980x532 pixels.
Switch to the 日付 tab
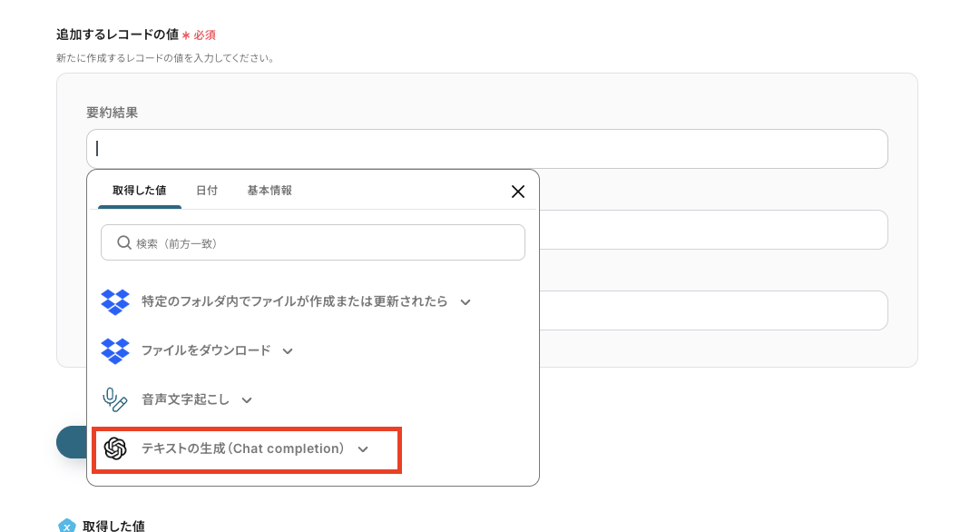click(207, 191)
